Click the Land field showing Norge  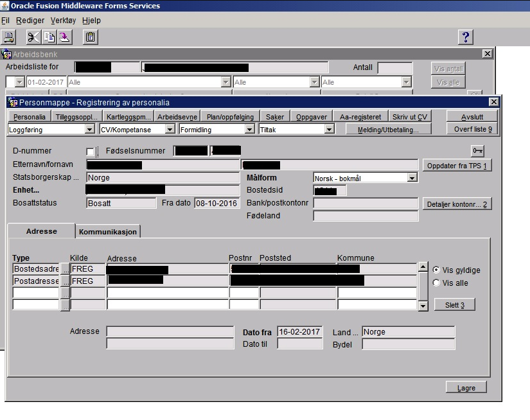click(409, 332)
